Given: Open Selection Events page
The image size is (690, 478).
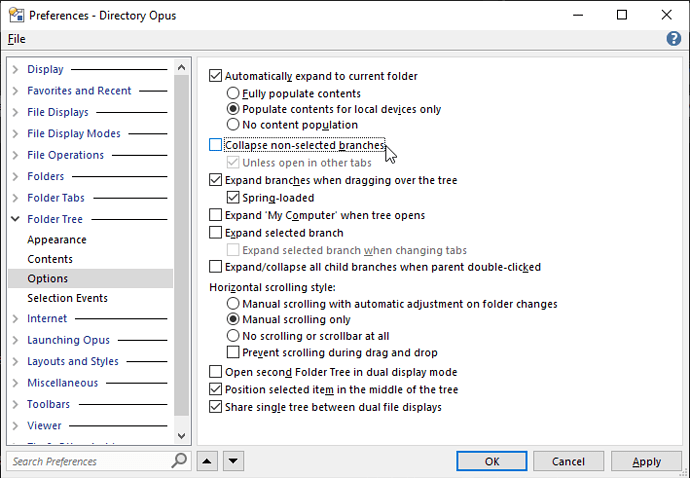Looking at the screenshot, I should pos(67,298).
